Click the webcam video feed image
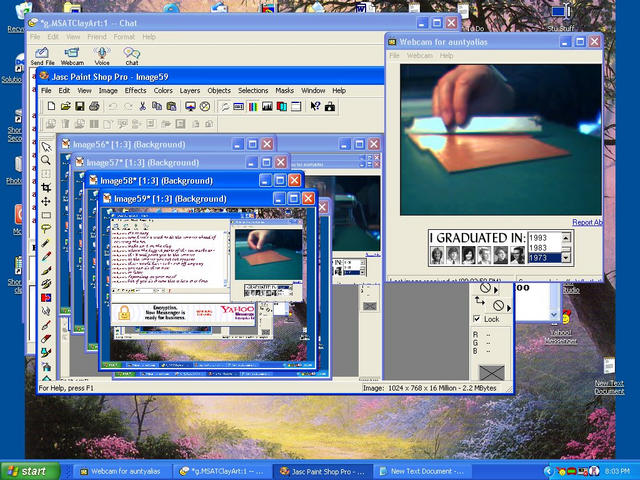Image resolution: width=640 pixels, height=480 pixels. [501, 140]
